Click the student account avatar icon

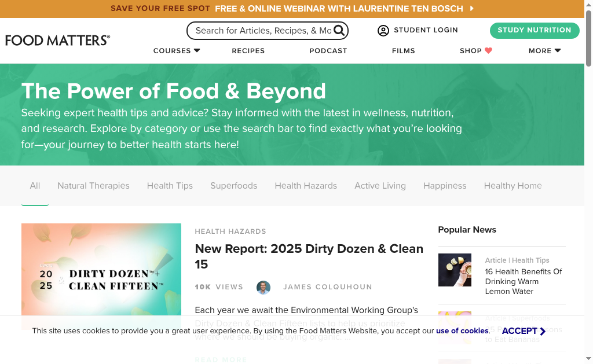(x=383, y=31)
